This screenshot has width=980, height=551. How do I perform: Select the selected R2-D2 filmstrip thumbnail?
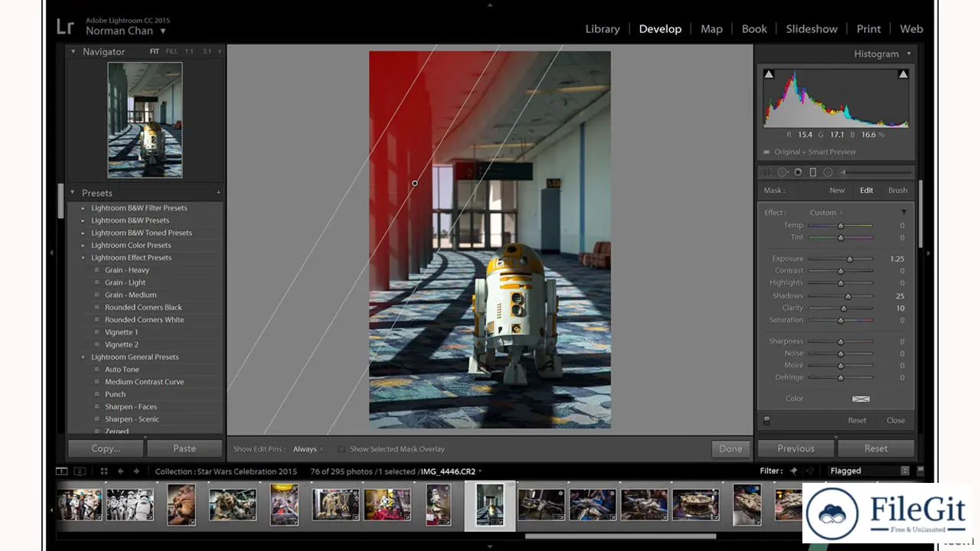click(x=490, y=505)
